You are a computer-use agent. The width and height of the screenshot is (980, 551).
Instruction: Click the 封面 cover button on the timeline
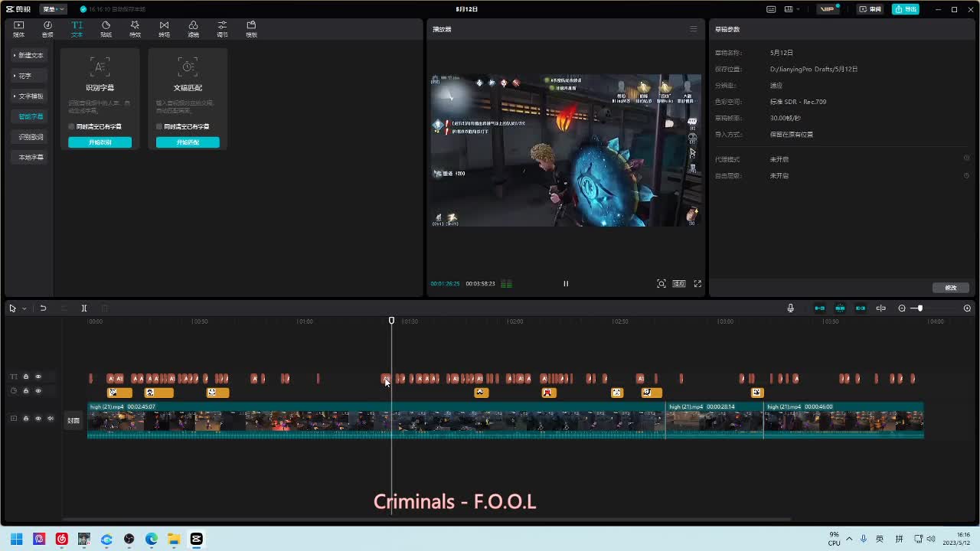73,420
